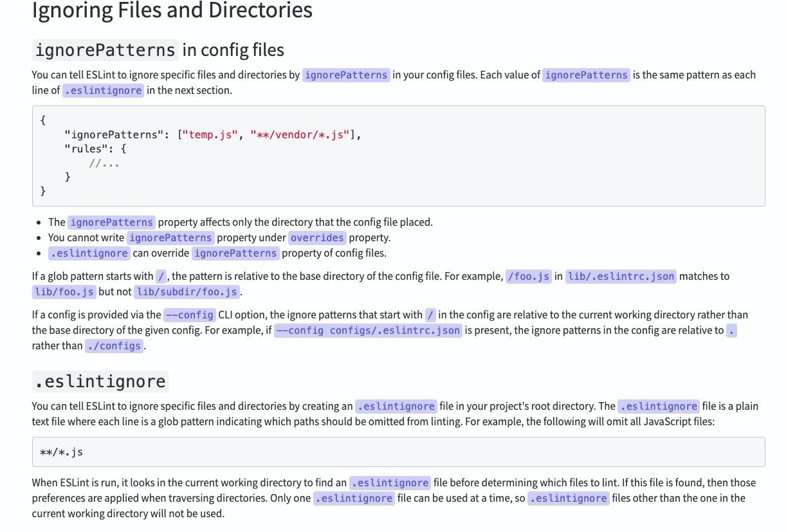Screen dimensions: 788x532
Task: Click the '/' code after 'glob pattern starts with'
Action: click(x=161, y=276)
